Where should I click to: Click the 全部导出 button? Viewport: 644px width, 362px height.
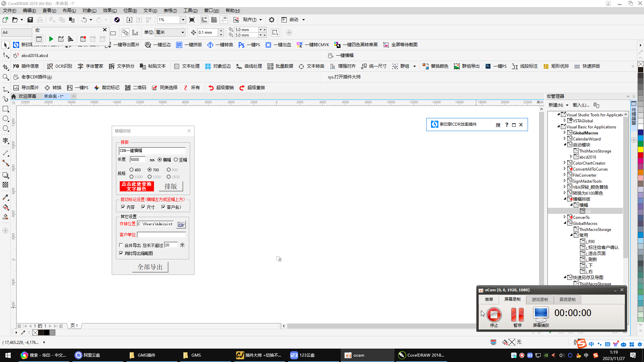pos(150,267)
